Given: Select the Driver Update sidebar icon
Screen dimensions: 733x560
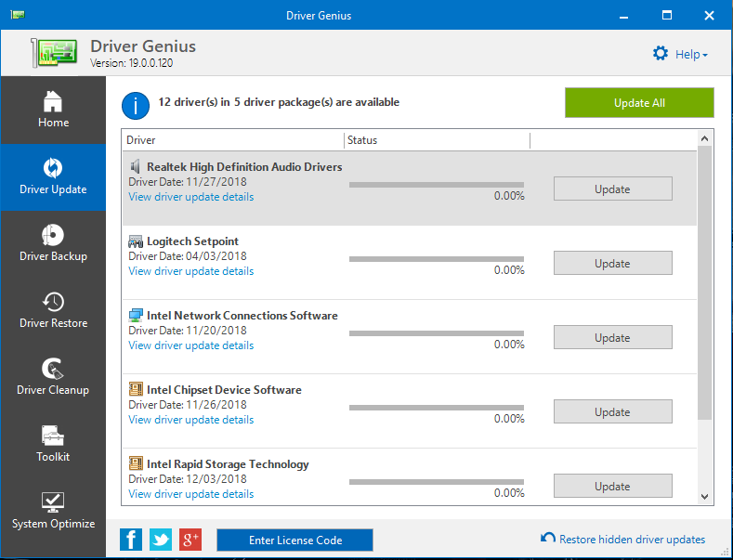Looking at the screenshot, I should click(53, 168).
